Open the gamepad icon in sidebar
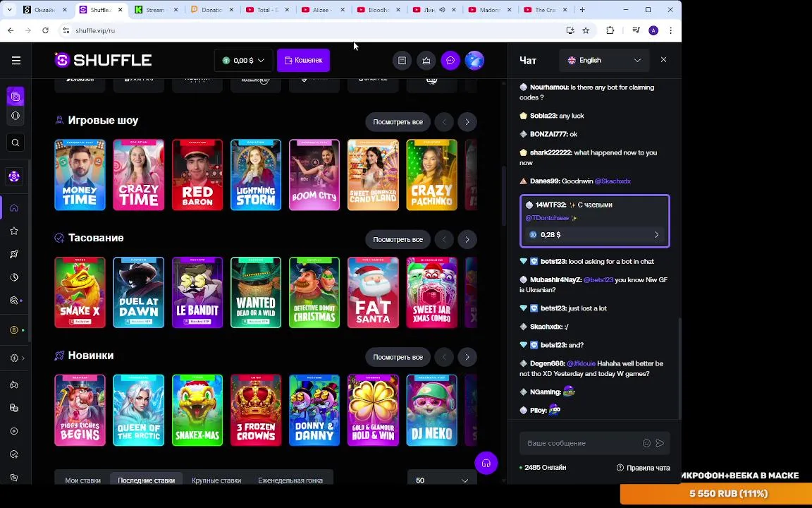Image resolution: width=812 pixels, height=508 pixels. [x=14, y=385]
